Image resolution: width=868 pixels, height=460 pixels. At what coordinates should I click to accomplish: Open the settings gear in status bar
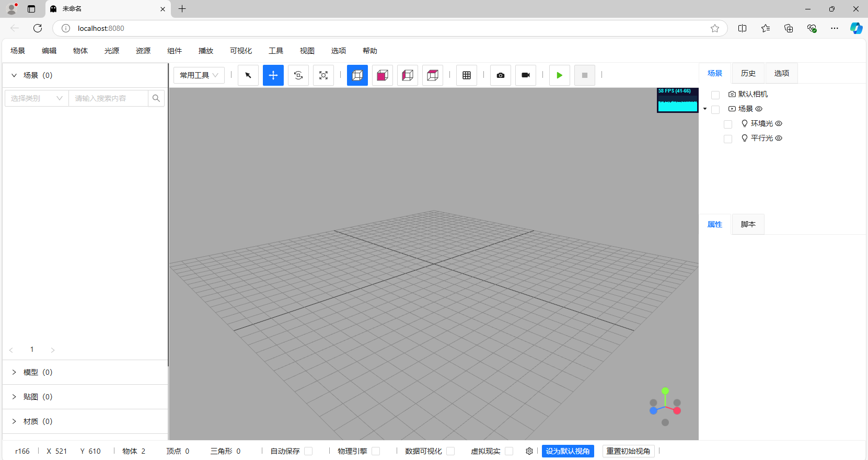click(x=529, y=451)
